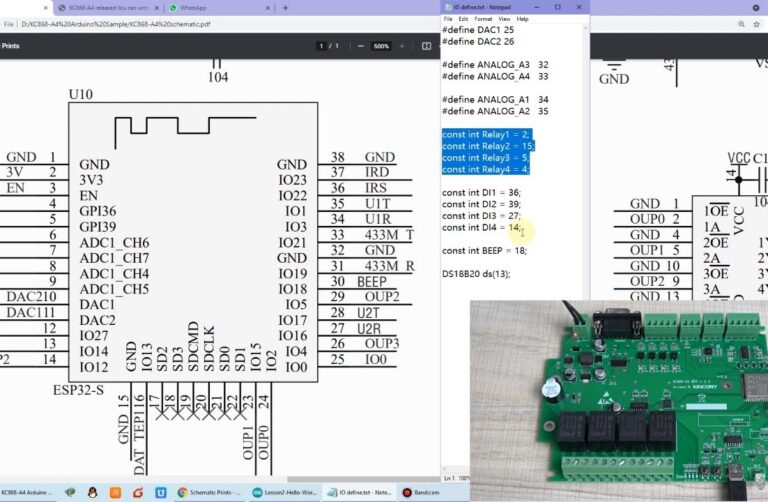Click the PDF zoom out minus button
768x502 pixels.
click(361, 46)
